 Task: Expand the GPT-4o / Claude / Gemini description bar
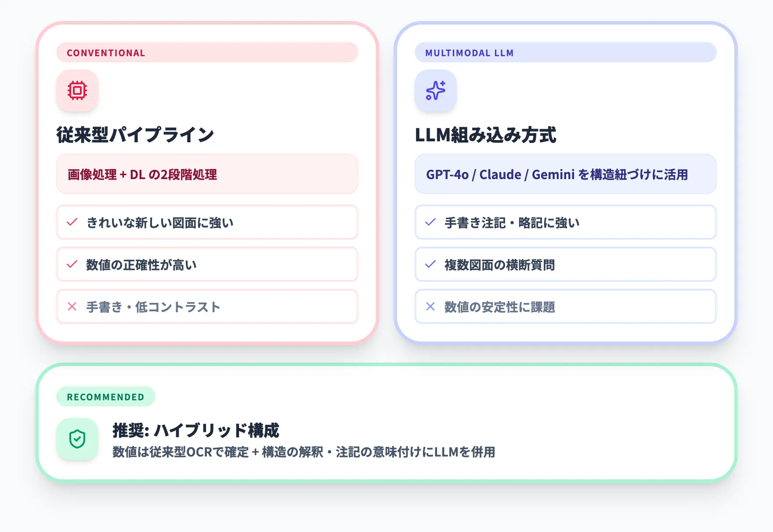tap(565, 175)
